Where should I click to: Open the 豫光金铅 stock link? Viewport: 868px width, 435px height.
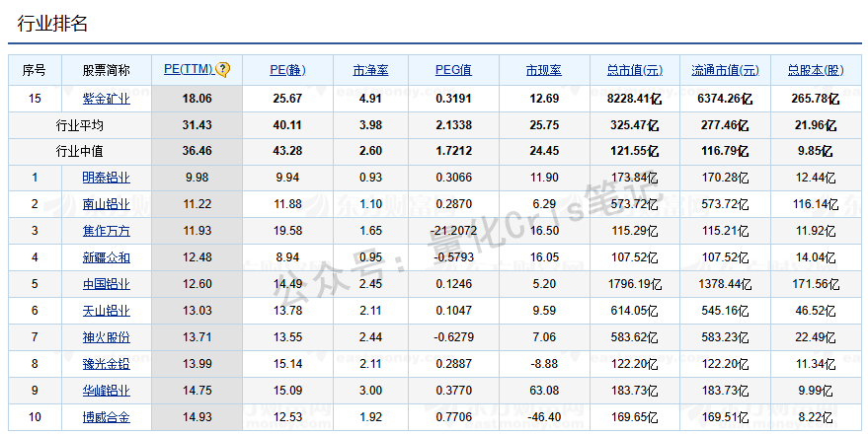(x=107, y=364)
